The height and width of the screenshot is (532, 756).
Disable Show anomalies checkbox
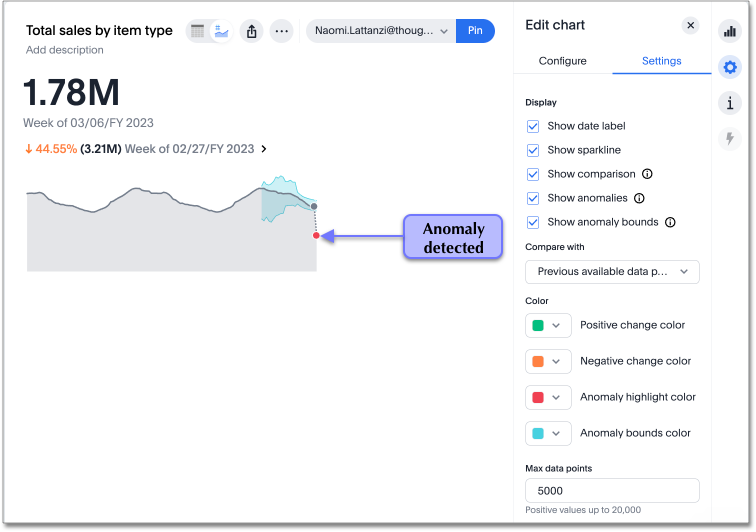click(533, 198)
